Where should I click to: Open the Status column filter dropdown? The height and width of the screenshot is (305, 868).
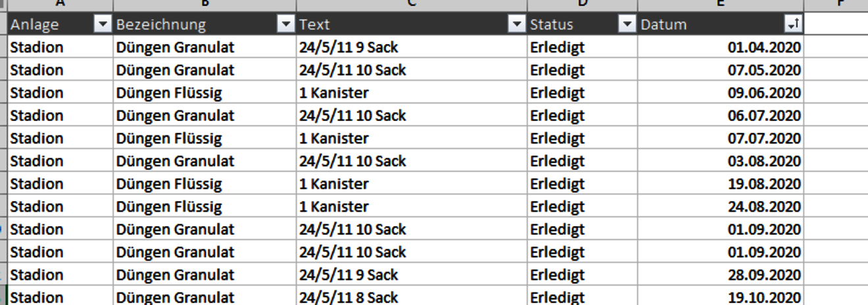[x=626, y=25]
